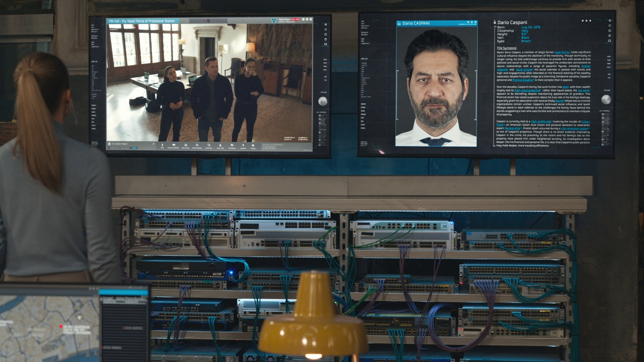Follow the 'royal family' link

[562, 52]
